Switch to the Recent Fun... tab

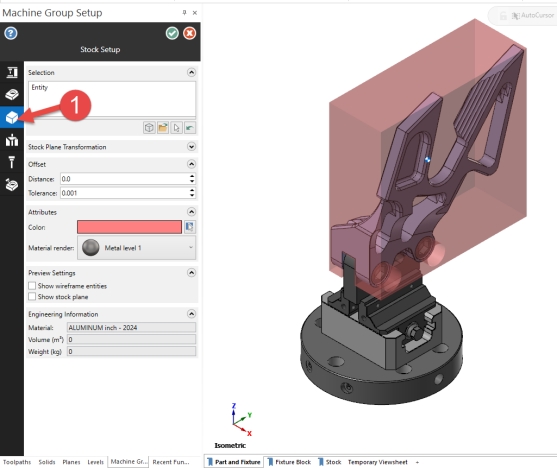click(171, 462)
